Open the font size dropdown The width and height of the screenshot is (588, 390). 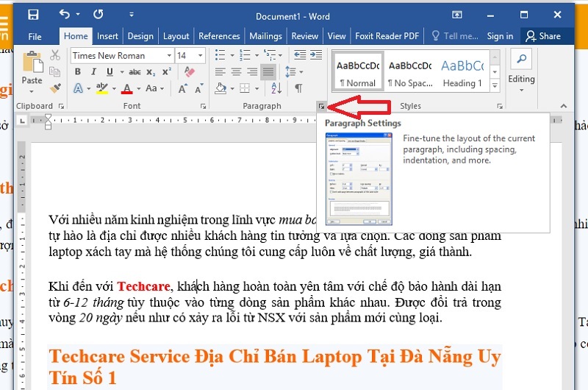point(201,56)
